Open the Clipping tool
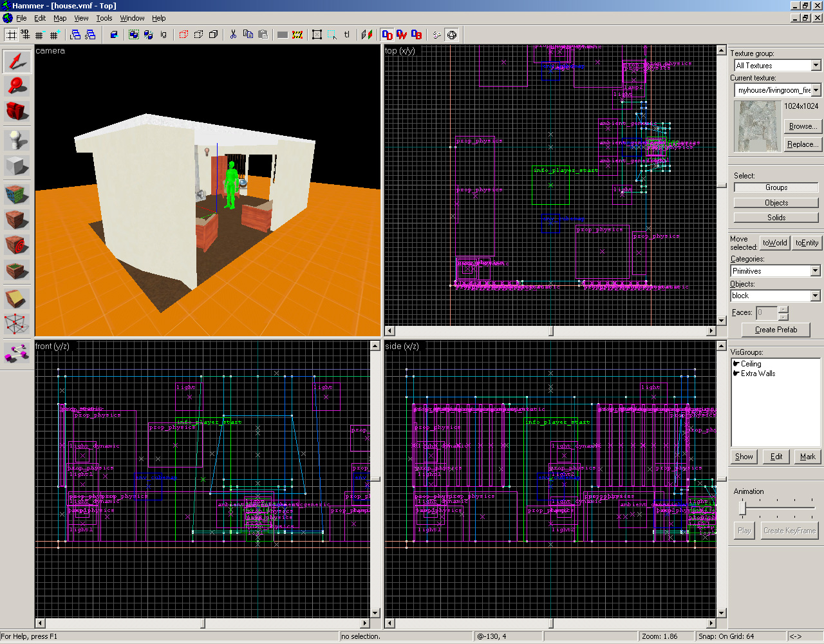 [x=17, y=298]
